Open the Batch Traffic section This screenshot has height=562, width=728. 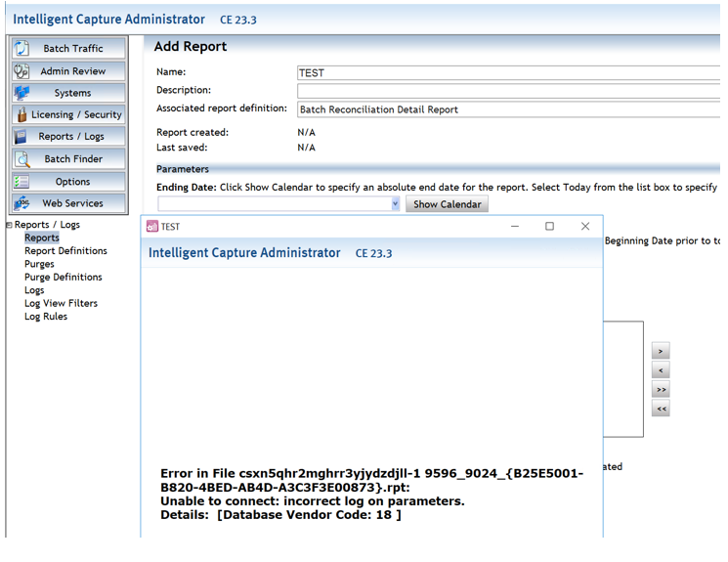(68, 48)
